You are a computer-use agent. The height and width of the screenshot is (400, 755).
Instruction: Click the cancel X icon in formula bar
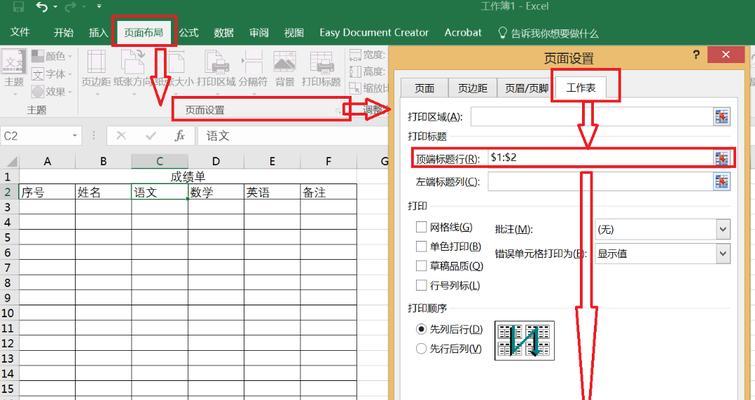pyautogui.click(x=121, y=136)
